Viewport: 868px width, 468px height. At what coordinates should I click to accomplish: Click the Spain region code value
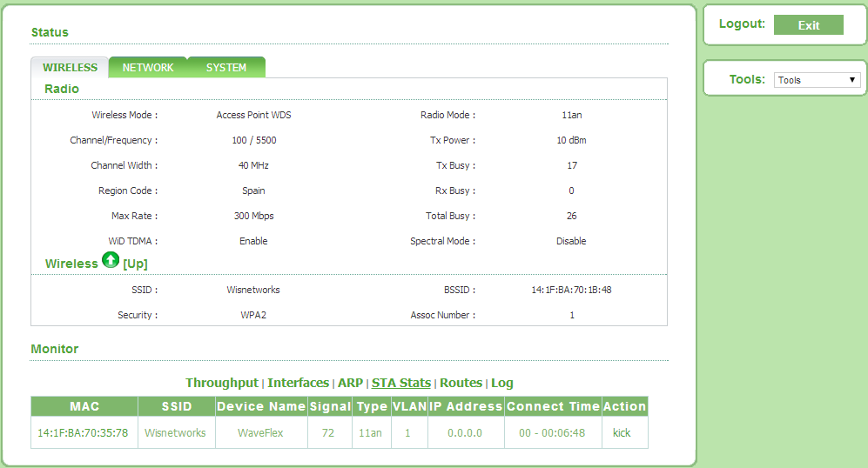253,191
